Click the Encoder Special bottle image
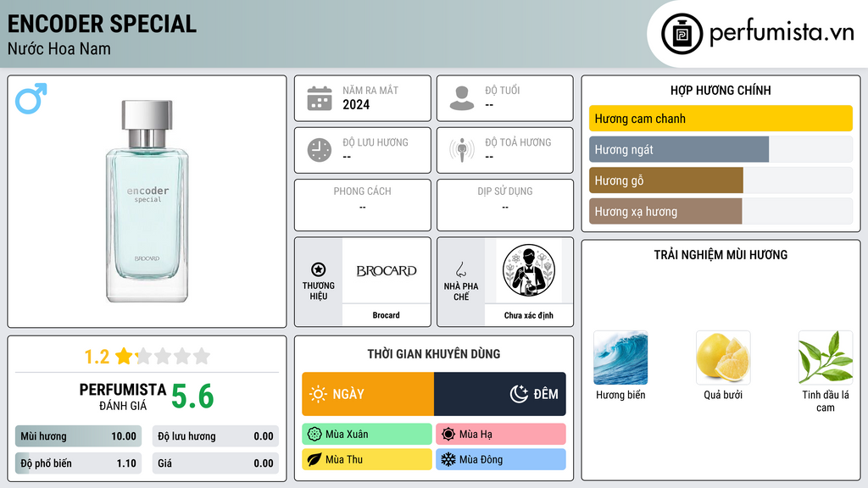868x488 pixels. tap(147, 202)
